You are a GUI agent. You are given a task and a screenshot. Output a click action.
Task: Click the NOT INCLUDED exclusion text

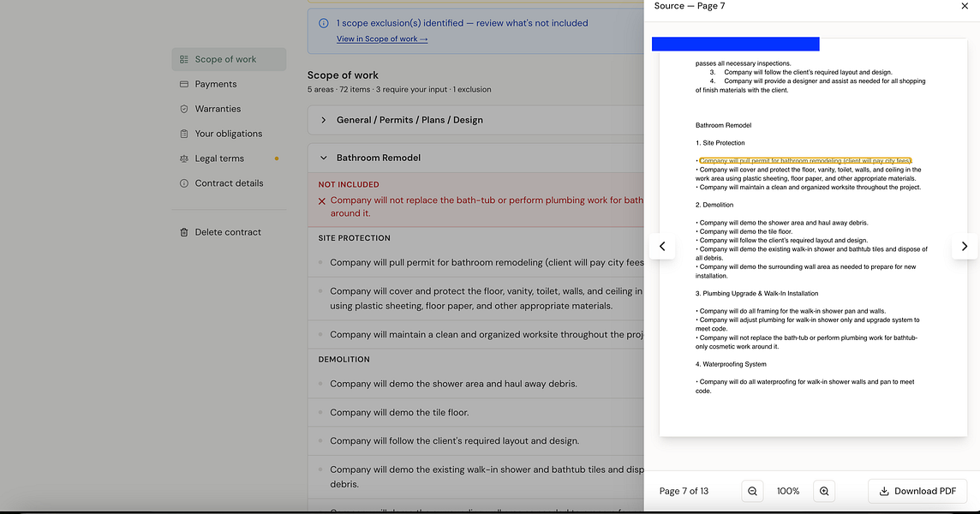pyautogui.click(x=487, y=207)
